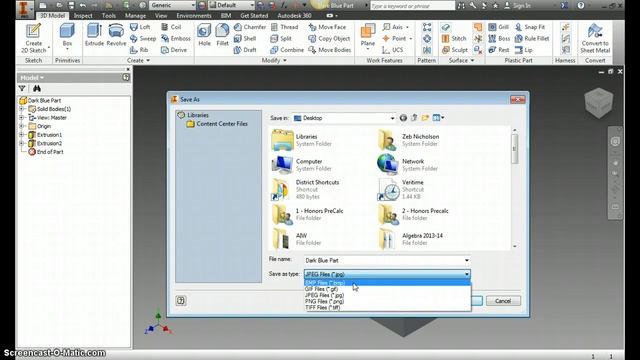This screenshot has height=360, width=640.
Task: Click the keyword search box
Action: tap(412, 6)
